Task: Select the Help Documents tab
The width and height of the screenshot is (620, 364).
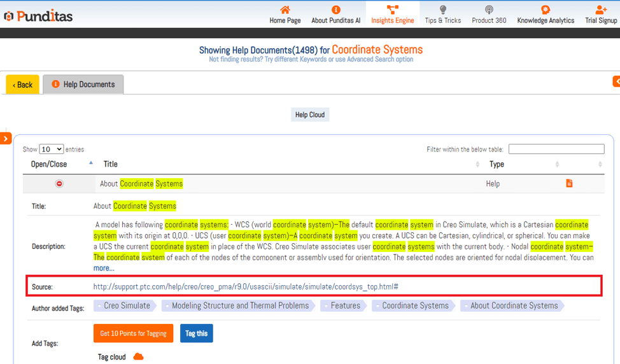Action: (x=83, y=85)
